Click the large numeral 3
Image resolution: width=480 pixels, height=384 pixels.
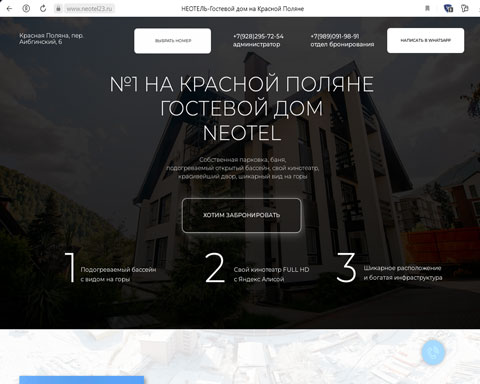coord(346,267)
